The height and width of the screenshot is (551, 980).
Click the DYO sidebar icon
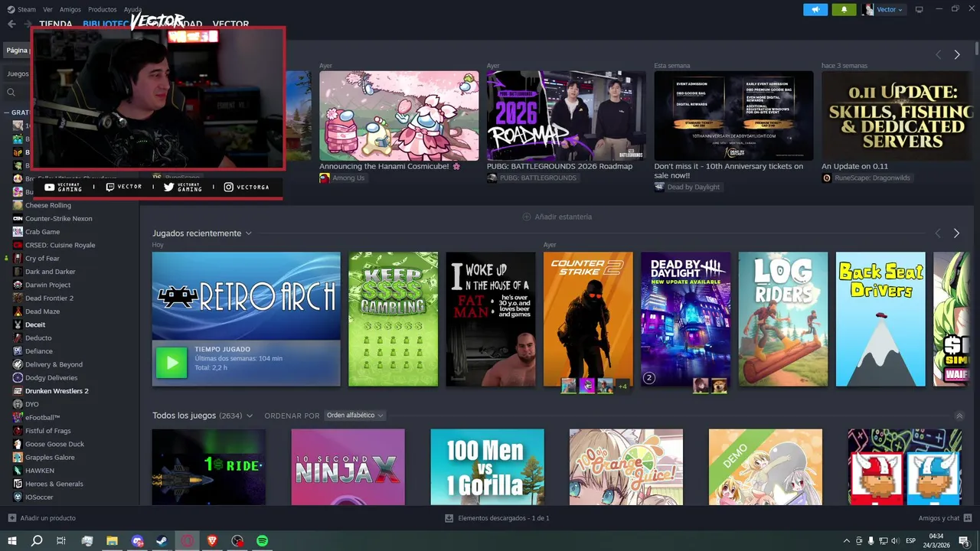[18, 404]
